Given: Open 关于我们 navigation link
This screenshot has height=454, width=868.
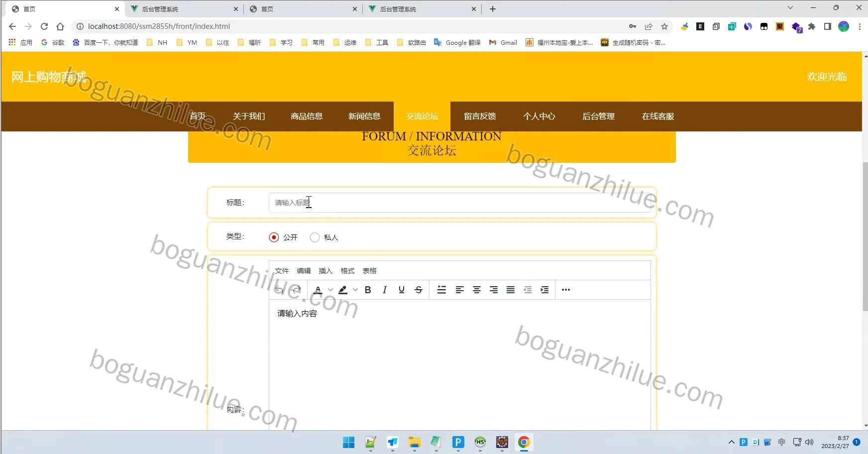Looking at the screenshot, I should 249,116.
